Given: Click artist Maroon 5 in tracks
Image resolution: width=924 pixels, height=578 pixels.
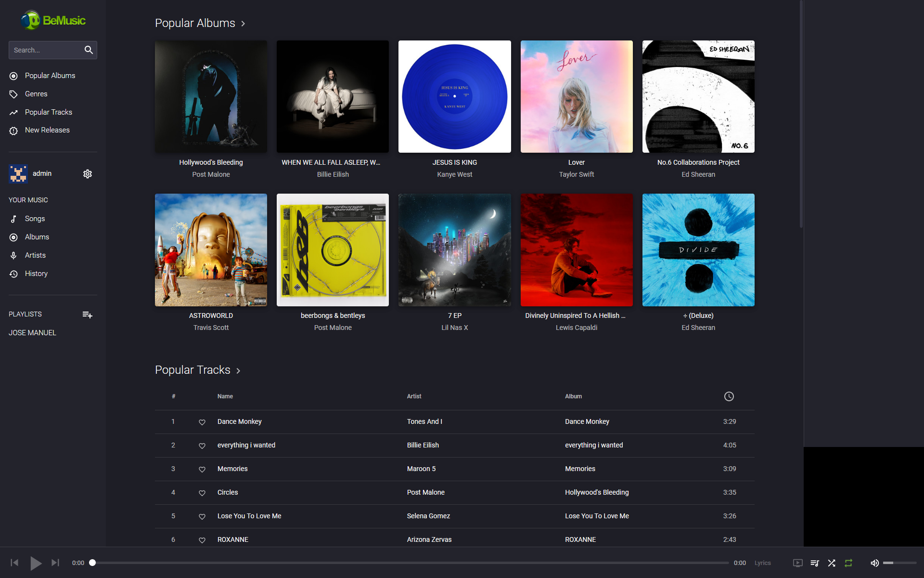Looking at the screenshot, I should click(x=421, y=469).
